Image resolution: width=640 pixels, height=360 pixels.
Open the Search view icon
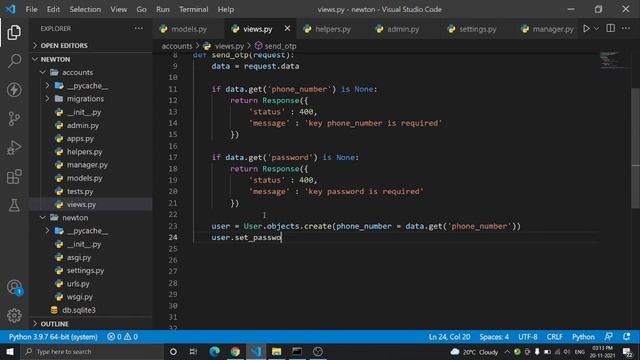pos(14,61)
